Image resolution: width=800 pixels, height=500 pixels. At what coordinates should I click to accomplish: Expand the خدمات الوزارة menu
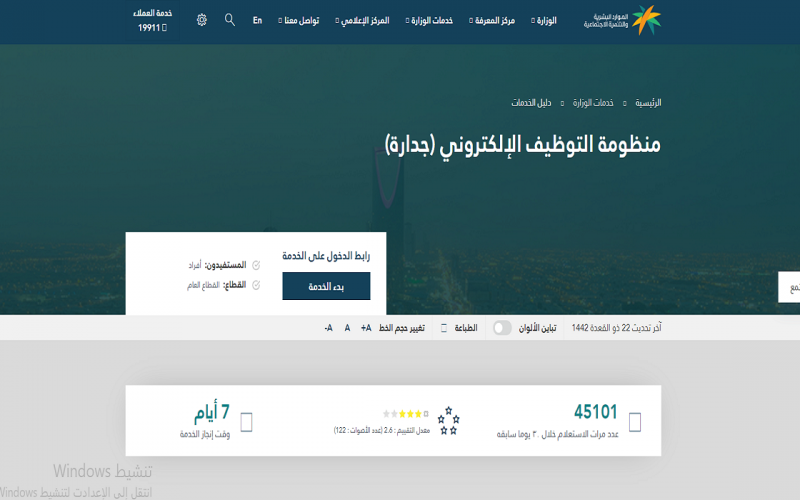pos(429,20)
